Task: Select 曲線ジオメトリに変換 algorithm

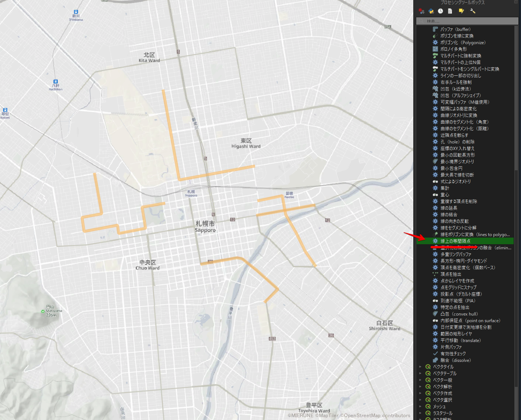Action: 459,115
